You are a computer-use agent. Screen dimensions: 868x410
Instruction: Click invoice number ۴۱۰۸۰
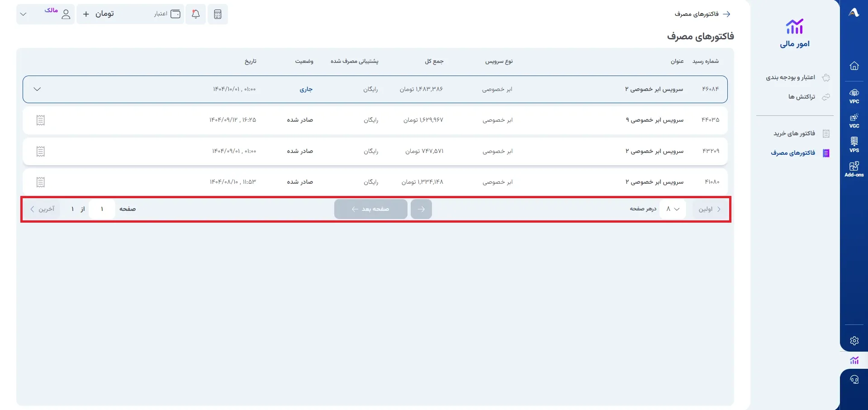[x=712, y=182]
